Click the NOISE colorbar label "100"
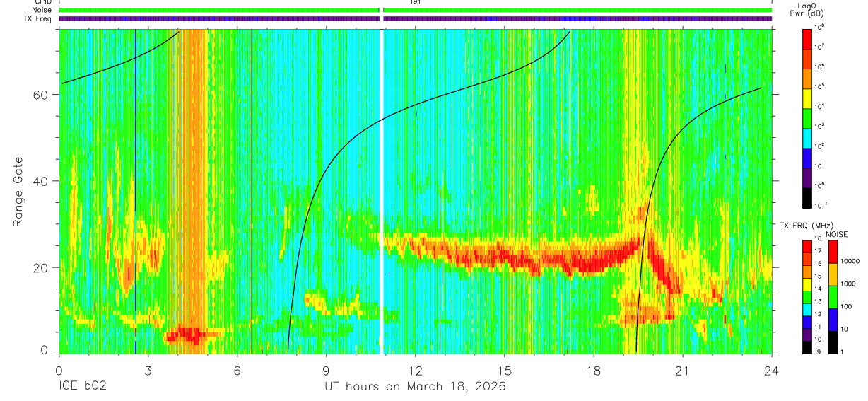 tap(847, 306)
